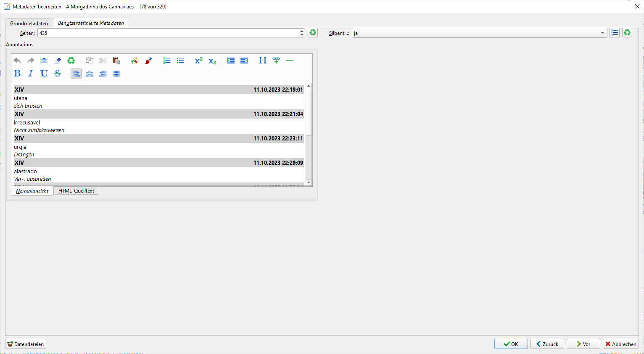The height and width of the screenshot is (354, 644).
Task: Open the heading style menu
Action: pos(263,61)
